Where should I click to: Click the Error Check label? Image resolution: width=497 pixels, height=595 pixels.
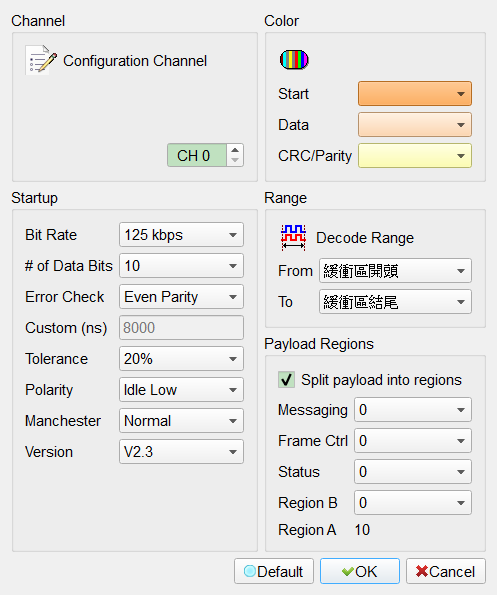[64, 297]
